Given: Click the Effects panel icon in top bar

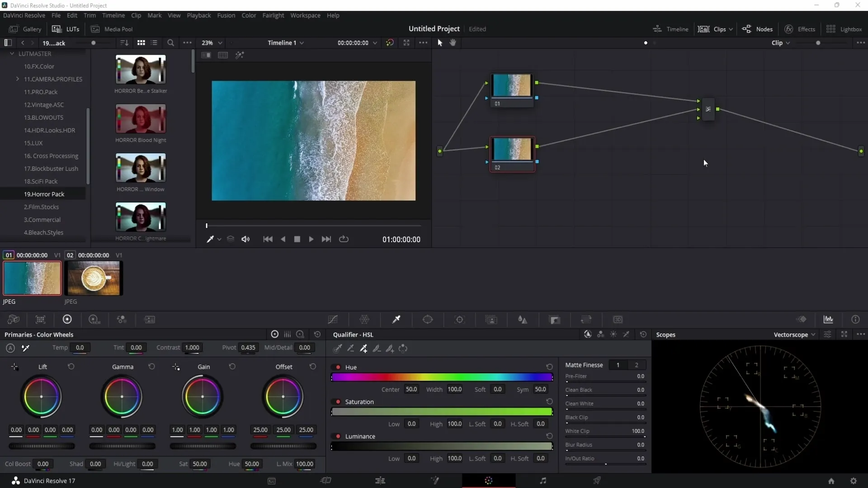Looking at the screenshot, I should tap(788, 28).
